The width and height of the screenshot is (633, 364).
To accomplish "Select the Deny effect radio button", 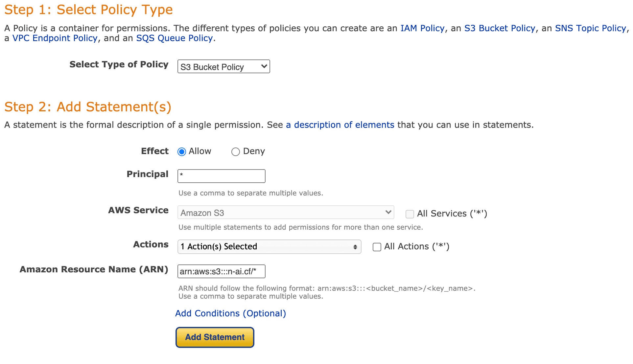I will [236, 152].
